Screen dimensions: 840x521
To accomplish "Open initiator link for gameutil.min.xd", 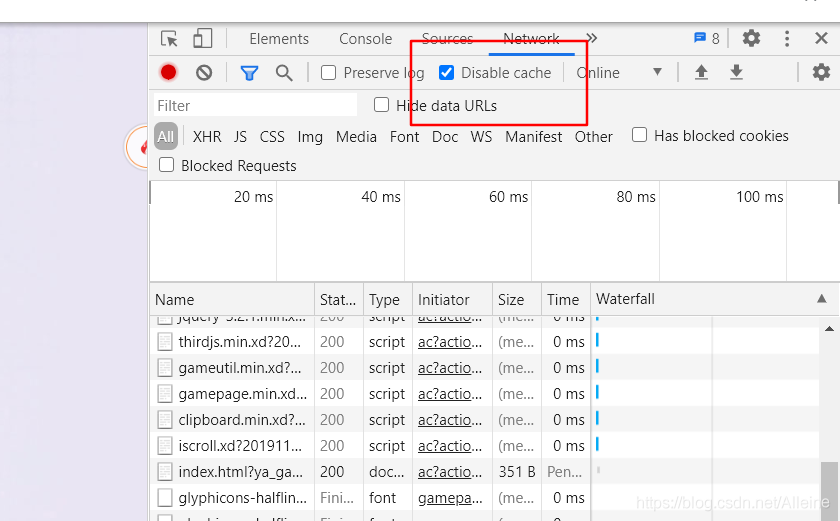I will (x=449, y=368).
